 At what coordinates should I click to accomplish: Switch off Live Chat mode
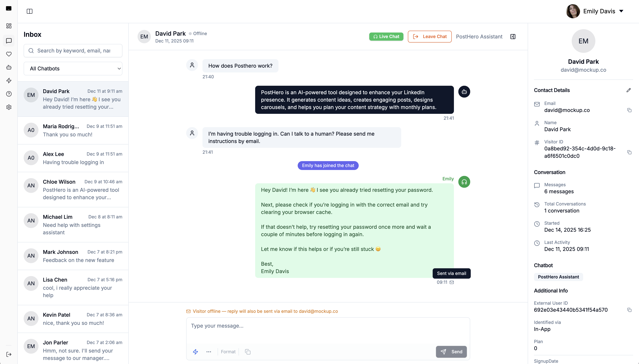(x=386, y=37)
